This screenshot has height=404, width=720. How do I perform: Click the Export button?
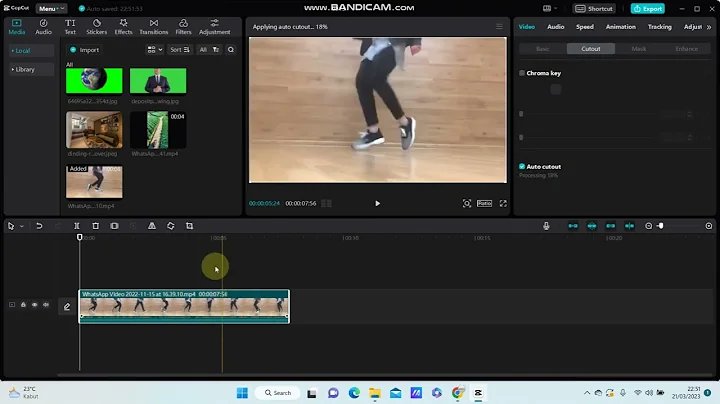[x=647, y=8]
